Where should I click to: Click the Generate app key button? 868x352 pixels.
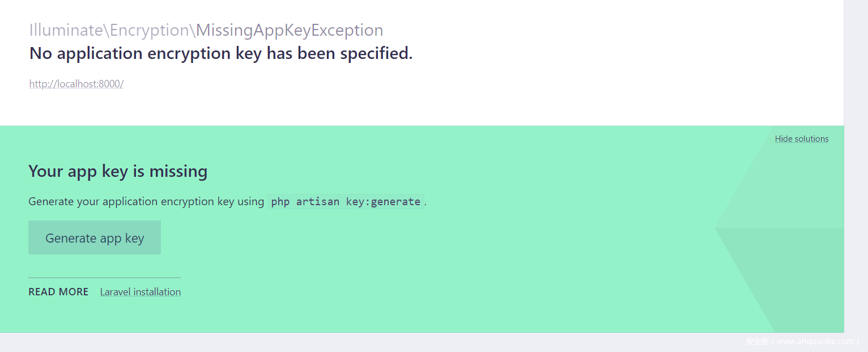95,238
